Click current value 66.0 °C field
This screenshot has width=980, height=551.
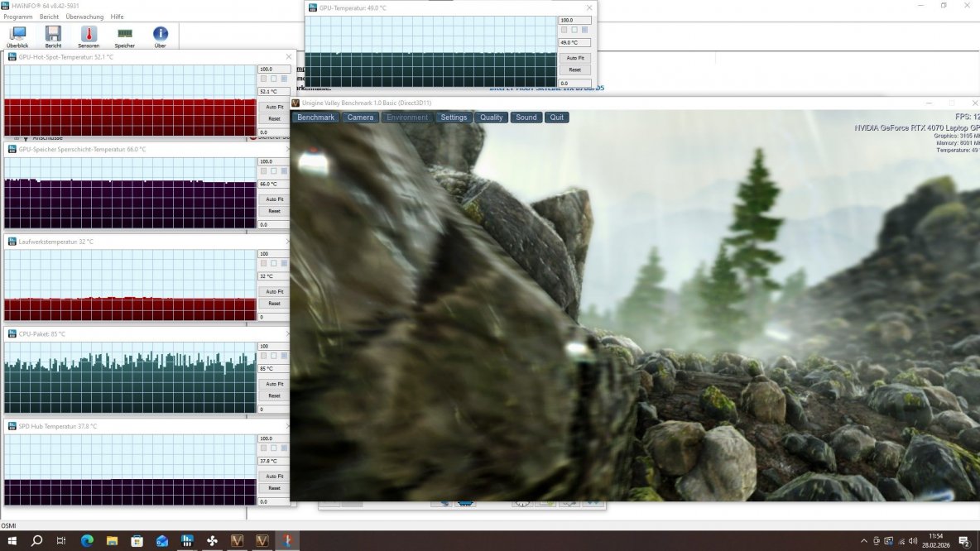point(274,184)
